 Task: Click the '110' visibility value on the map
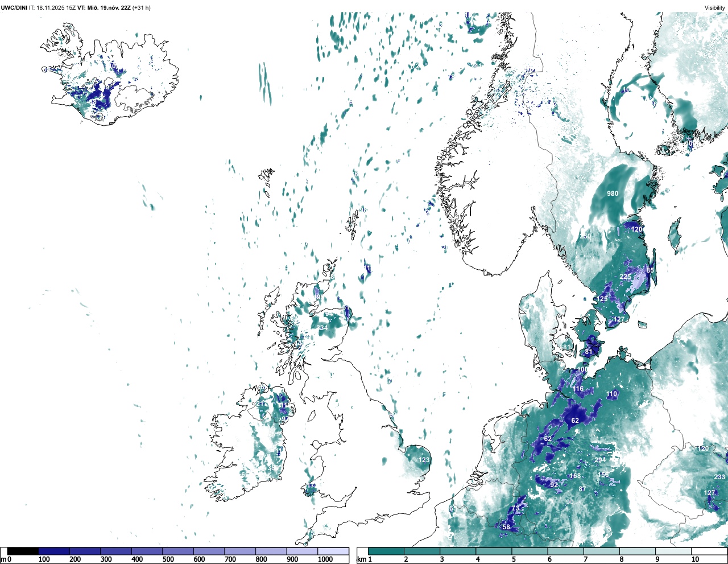coord(612,394)
